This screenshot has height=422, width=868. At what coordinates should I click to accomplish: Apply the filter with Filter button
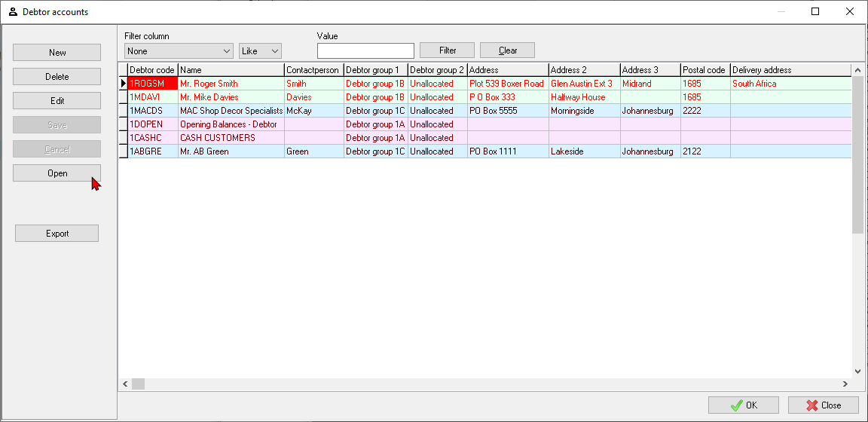448,50
